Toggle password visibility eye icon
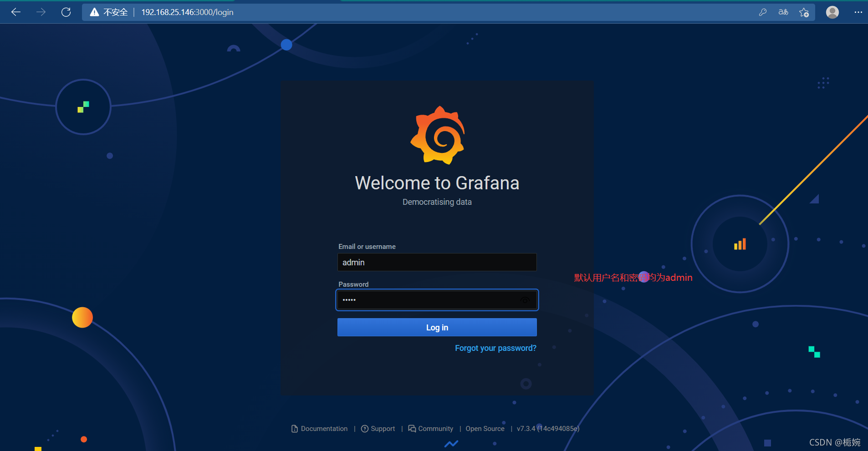The height and width of the screenshot is (451, 868). pyautogui.click(x=525, y=300)
